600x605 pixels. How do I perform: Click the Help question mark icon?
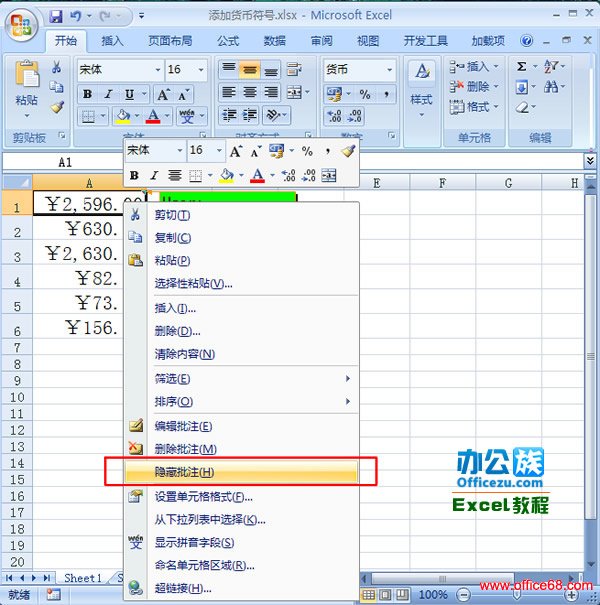527,41
